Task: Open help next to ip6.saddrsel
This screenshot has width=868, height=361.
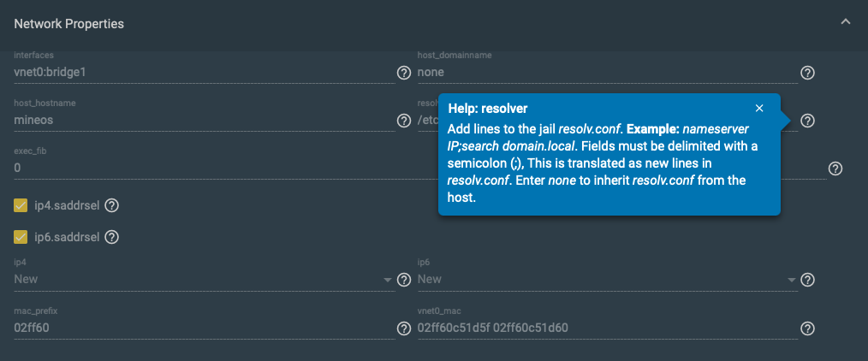Action: pyautogui.click(x=112, y=237)
